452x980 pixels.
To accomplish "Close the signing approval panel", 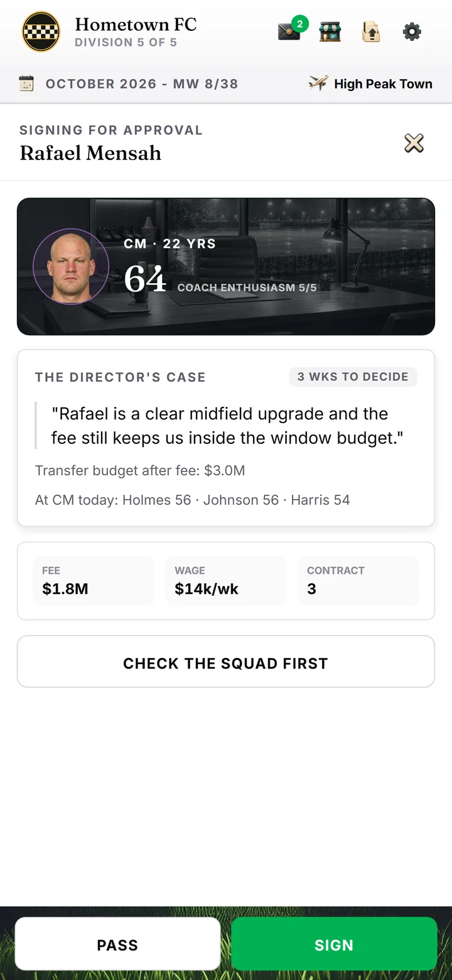I will pos(414,143).
